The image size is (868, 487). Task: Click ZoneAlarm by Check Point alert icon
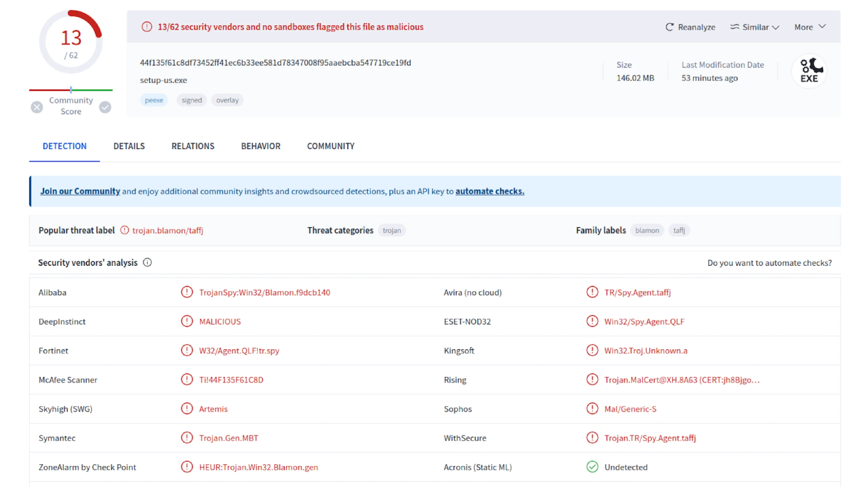coord(186,467)
